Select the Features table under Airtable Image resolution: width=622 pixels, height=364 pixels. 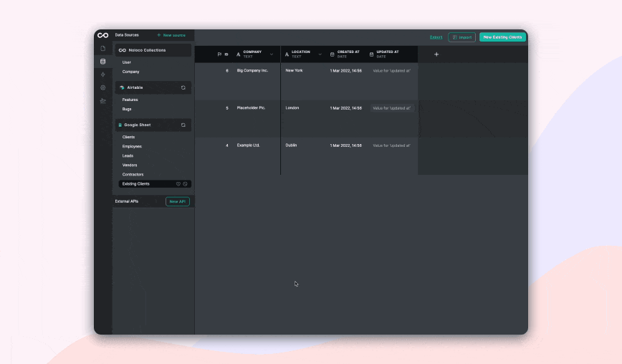click(x=130, y=100)
